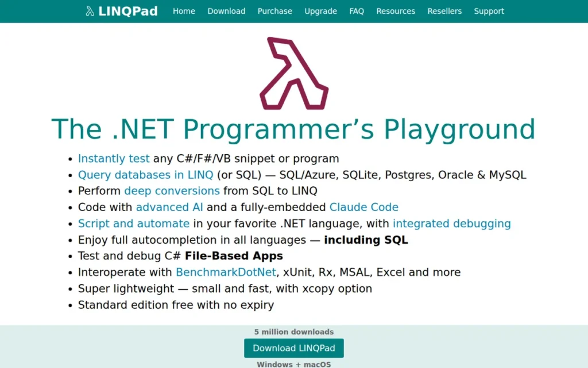Select Upgrade in the navigation bar
This screenshot has height=368, width=588.
(320, 11)
